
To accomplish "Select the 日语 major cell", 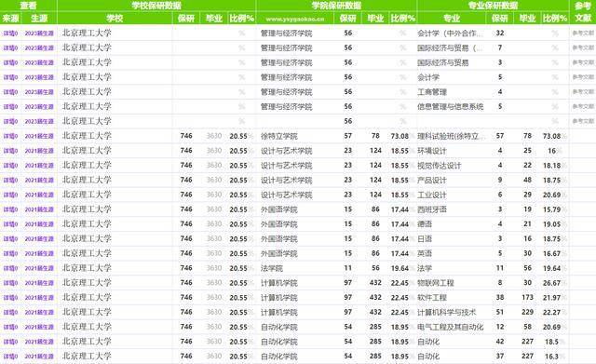I will [425, 239].
